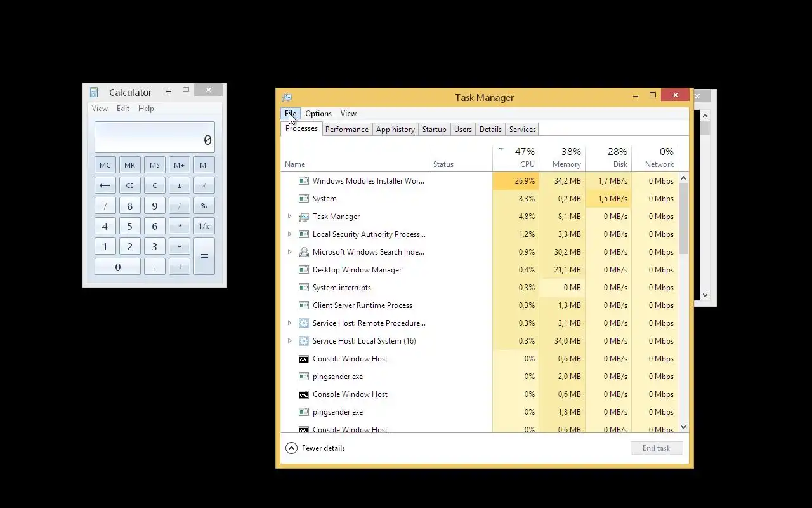Click the process list scrollbar down arrow
The image size is (812, 508).
coord(683,427)
